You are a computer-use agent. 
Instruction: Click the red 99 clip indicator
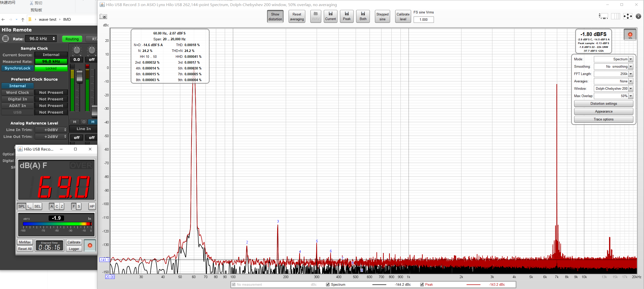tap(87, 66)
